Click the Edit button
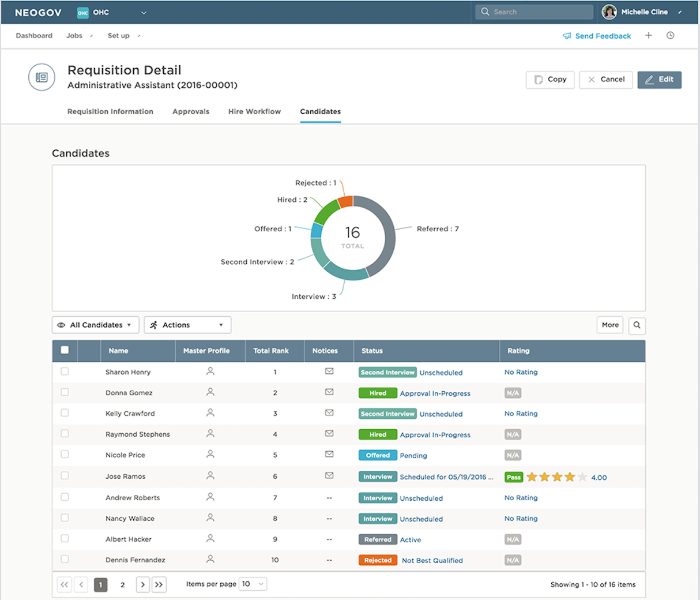Viewport: 700px width, 600px height. coord(660,80)
